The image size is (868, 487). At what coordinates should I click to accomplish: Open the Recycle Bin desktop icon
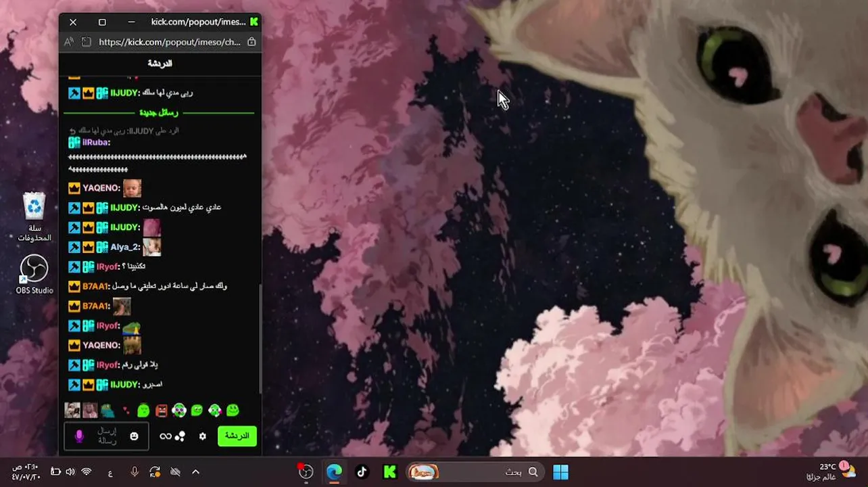click(x=34, y=216)
